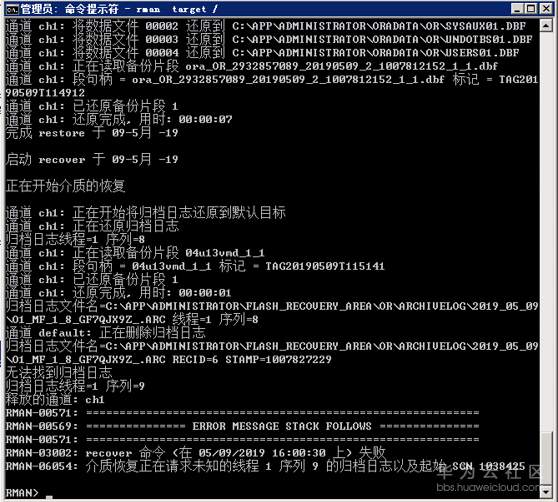This screenshot has height=502, width=558.
Task: Click the RMAN-00569 error stack line
Action: (x=242, y=426)
